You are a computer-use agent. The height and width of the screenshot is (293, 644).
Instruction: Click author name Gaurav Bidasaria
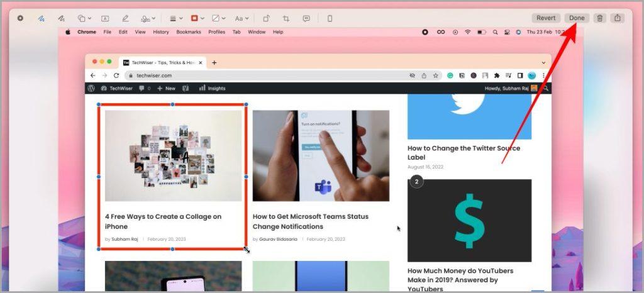(278, 240)
